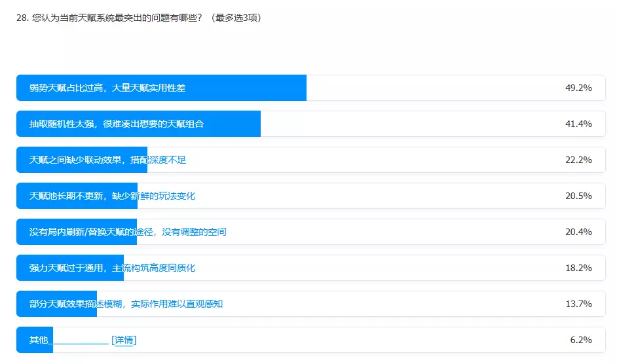Select the 20.5% percentage label
Viewport: 617px width, 364px height.
(578, 196)
